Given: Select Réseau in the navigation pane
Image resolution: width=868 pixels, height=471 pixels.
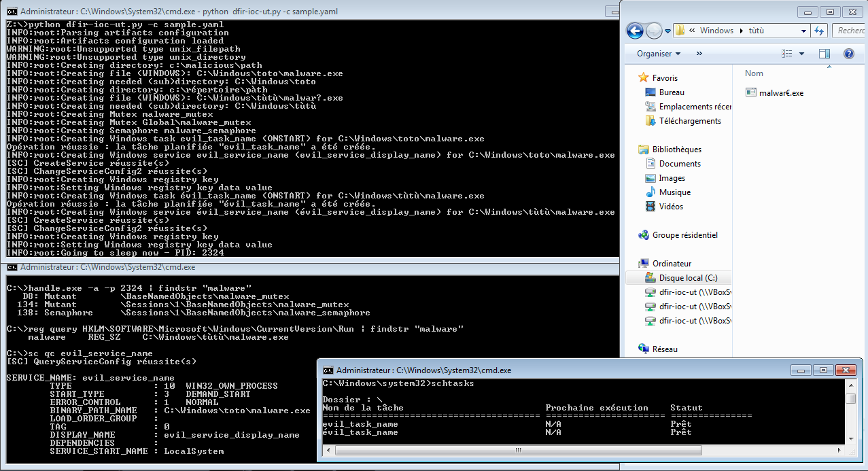Looking at the screenshot, I should pos(658,349).
